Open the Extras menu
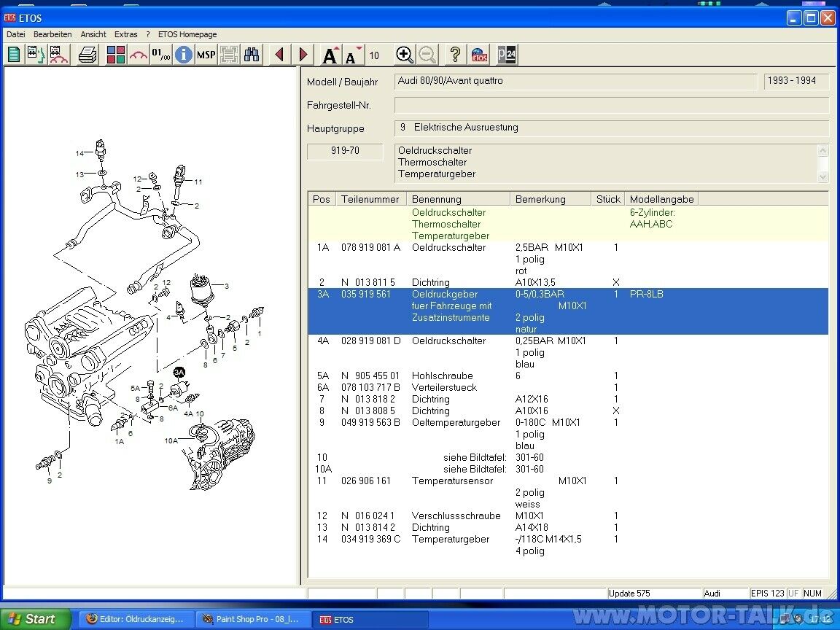 point(125,34)
